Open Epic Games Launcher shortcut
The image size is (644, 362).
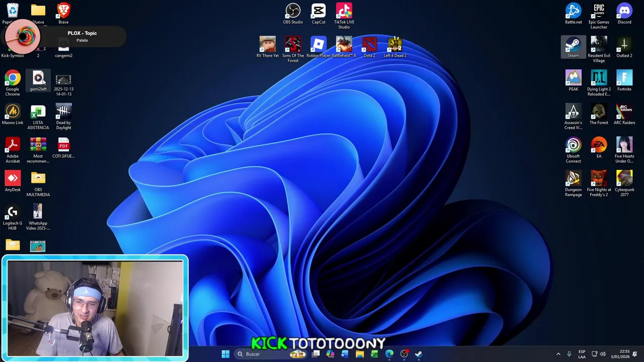[x=599, y=16]
